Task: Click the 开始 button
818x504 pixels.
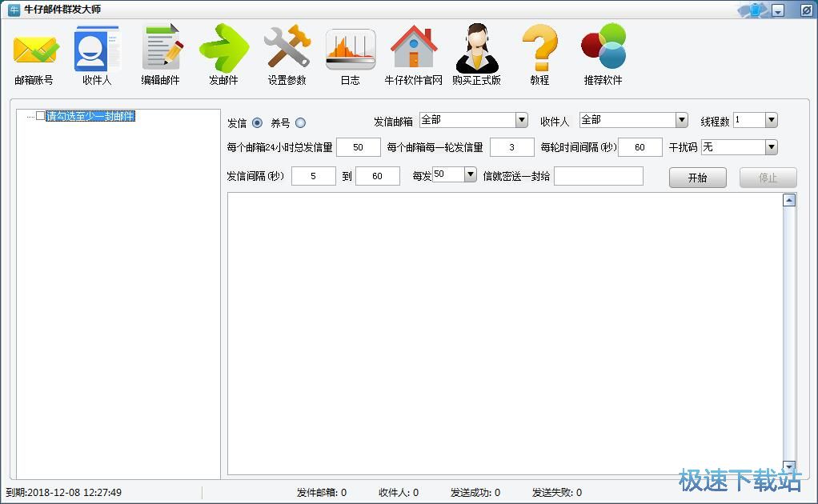Action: point(697,178)
